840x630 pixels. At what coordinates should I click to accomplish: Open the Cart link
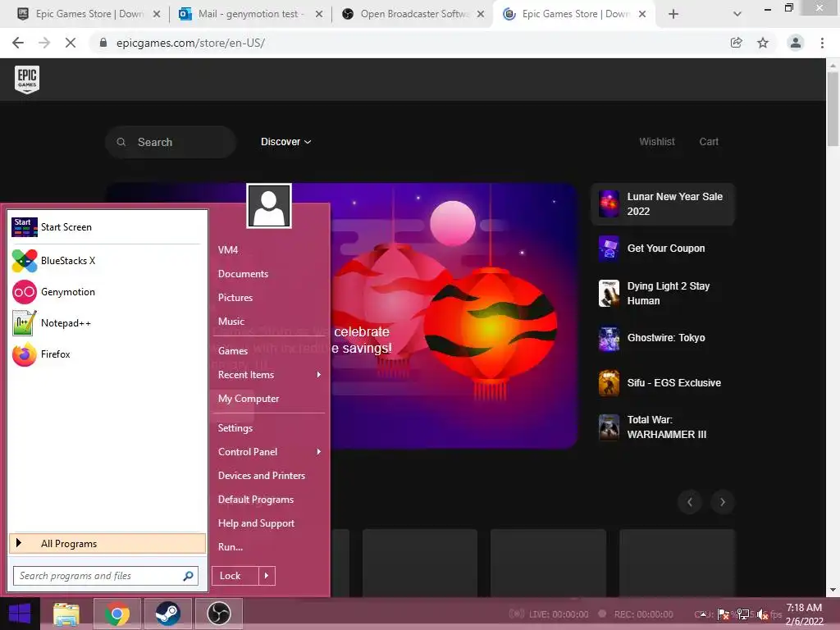[709, 142]
